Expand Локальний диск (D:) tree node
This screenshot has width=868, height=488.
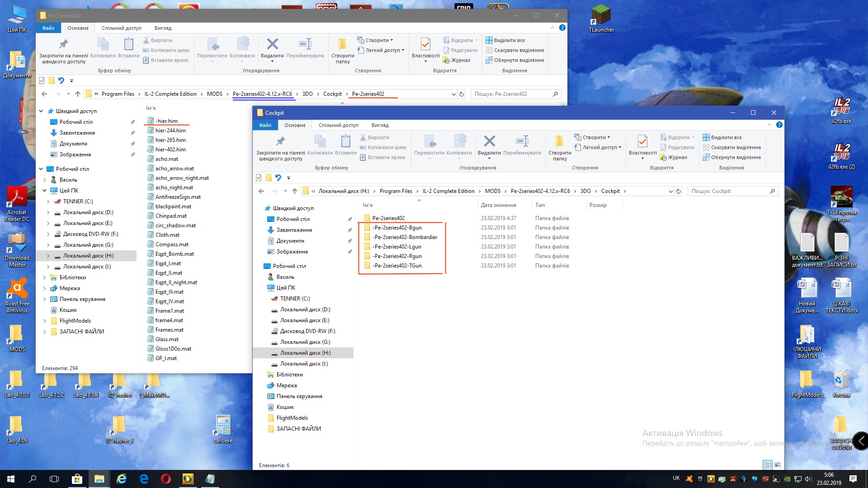(x=48, y=212)
